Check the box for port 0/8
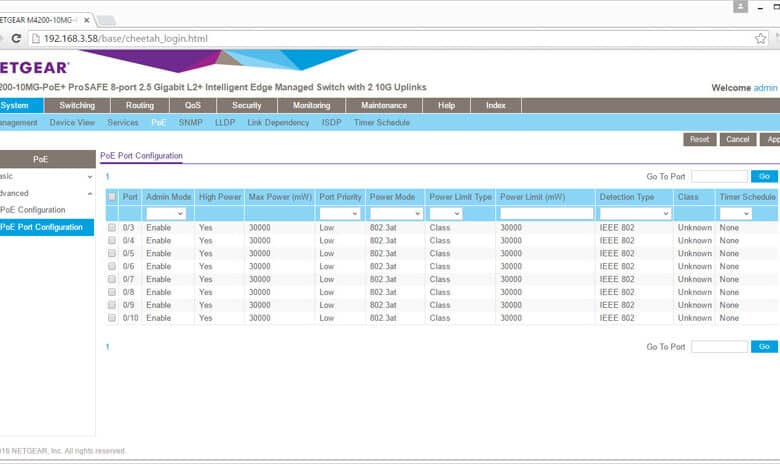Image resolution: width=780 pixels, height=464 pixels. (112, 292)
